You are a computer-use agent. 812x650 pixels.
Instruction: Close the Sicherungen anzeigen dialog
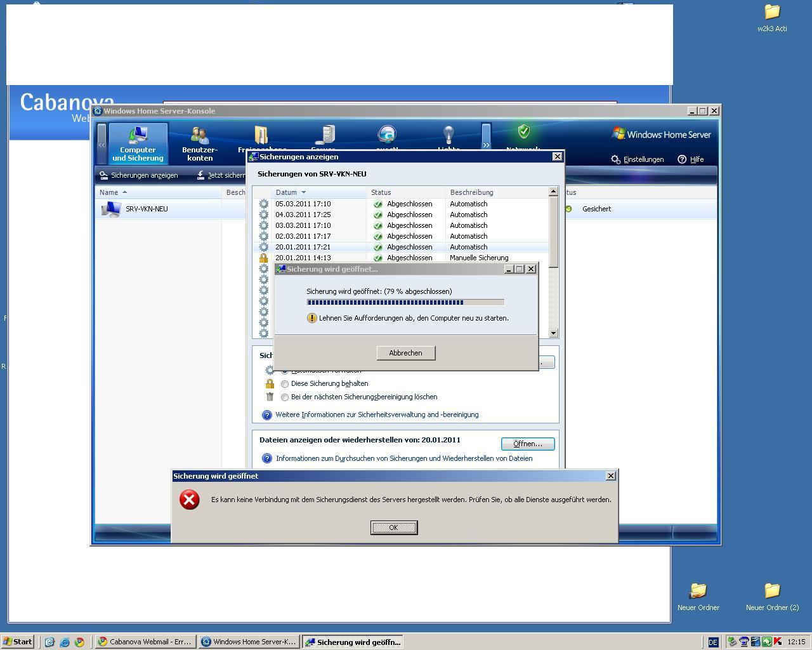(x=557, y=157)
